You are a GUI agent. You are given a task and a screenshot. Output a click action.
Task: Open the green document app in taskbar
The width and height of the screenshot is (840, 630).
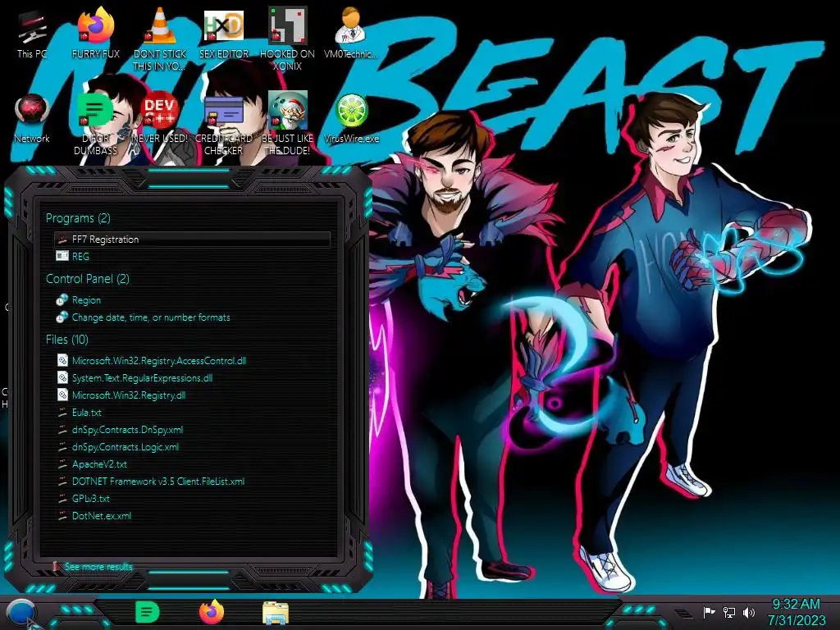[x=148, y=612]
